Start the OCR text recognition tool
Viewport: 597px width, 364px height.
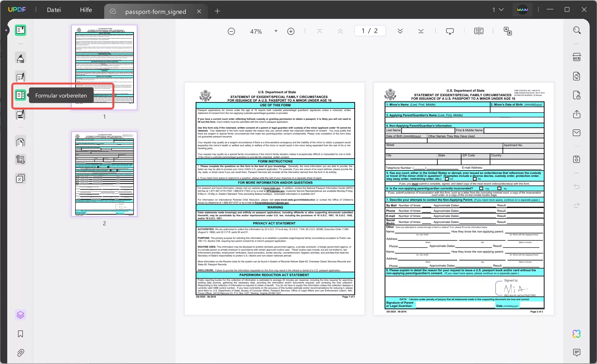tap(577, 57)
